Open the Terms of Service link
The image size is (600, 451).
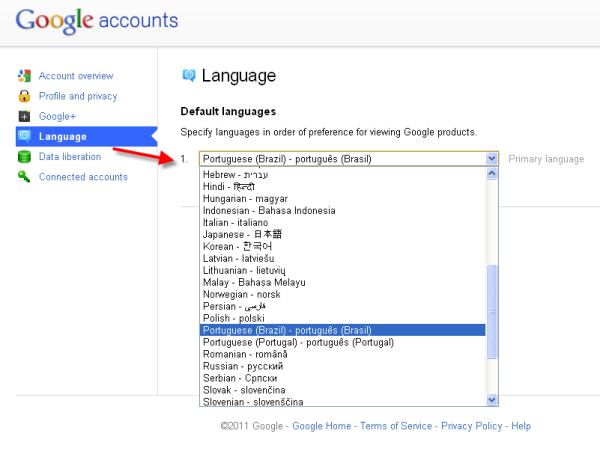395,426
